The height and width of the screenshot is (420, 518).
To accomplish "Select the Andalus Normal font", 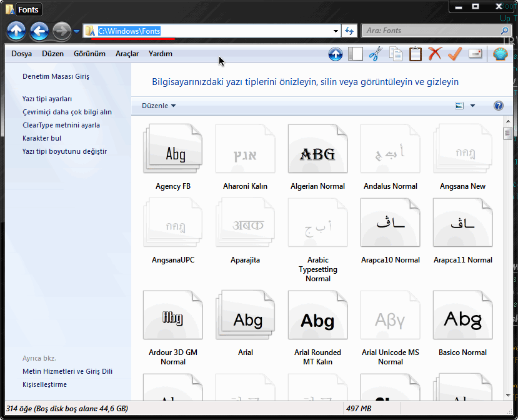I will point(390,157).
